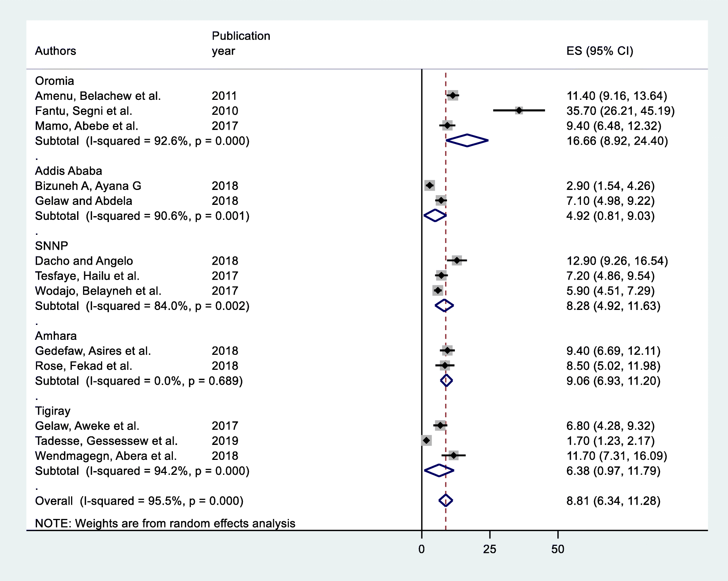Click the Tigiray subtotal diamond marker

coord(439,470)
